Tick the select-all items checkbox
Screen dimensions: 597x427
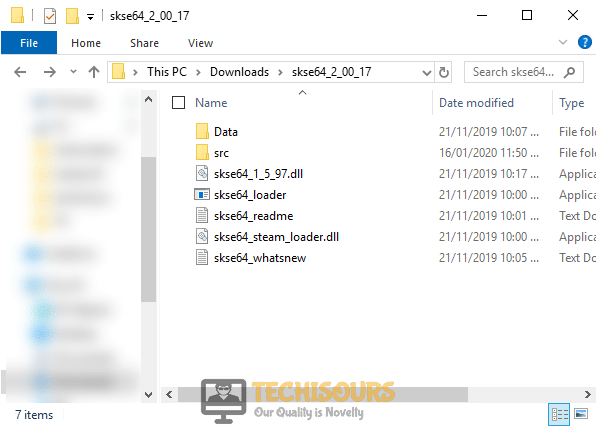(x=178, y=103)
